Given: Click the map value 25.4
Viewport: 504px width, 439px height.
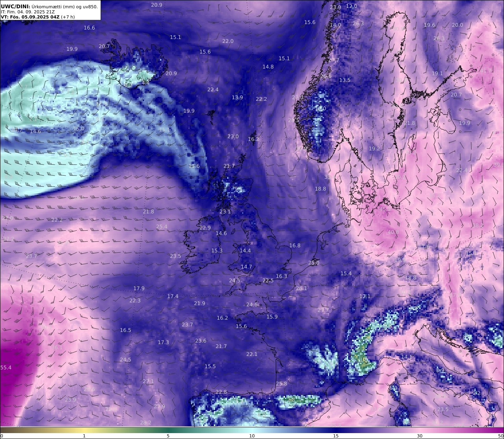Looking at the screenshot, I should [x=162, y=227].
